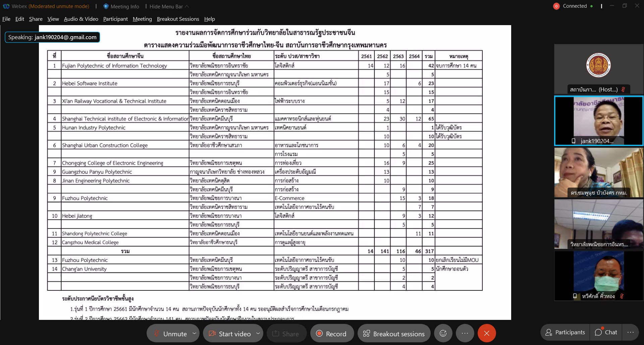644x345 pixels.
Task: Click the greyed-out Share button
Action: click(x=286, y=334)
